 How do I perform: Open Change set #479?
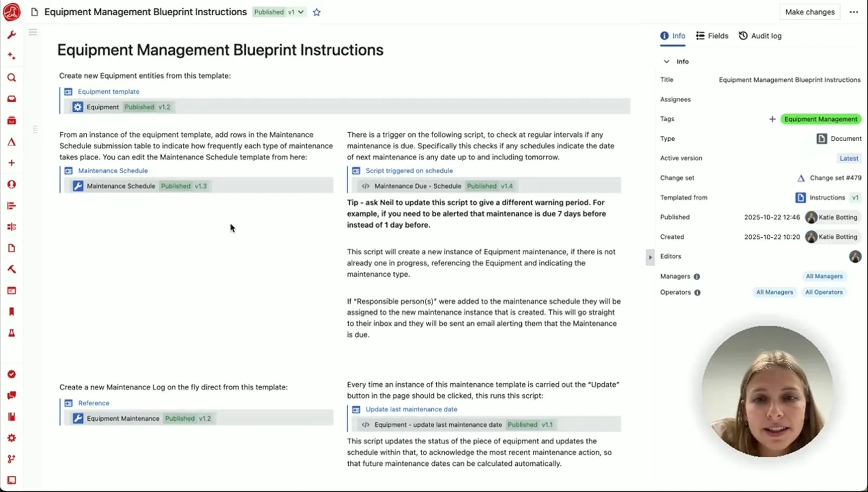pos(829,178)
